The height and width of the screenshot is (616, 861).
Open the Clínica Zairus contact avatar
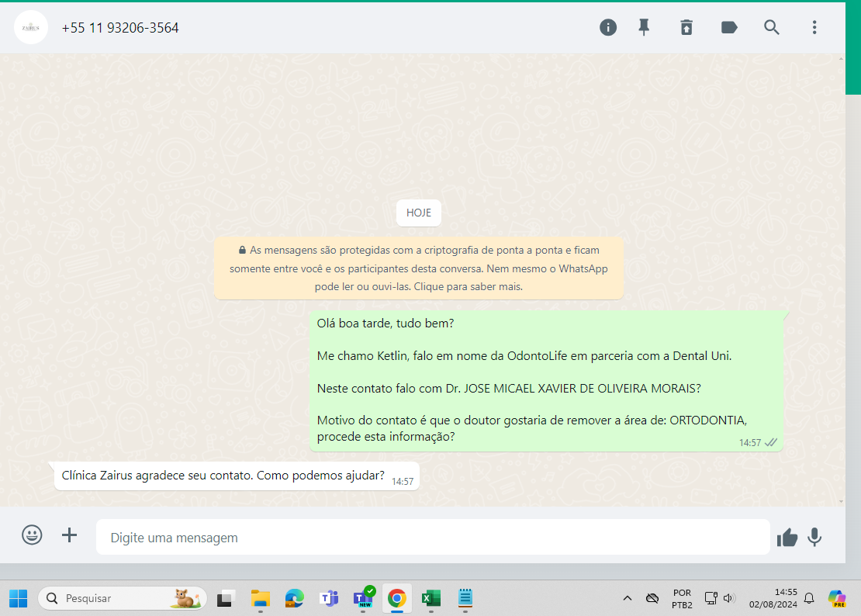tap(31, 27)
